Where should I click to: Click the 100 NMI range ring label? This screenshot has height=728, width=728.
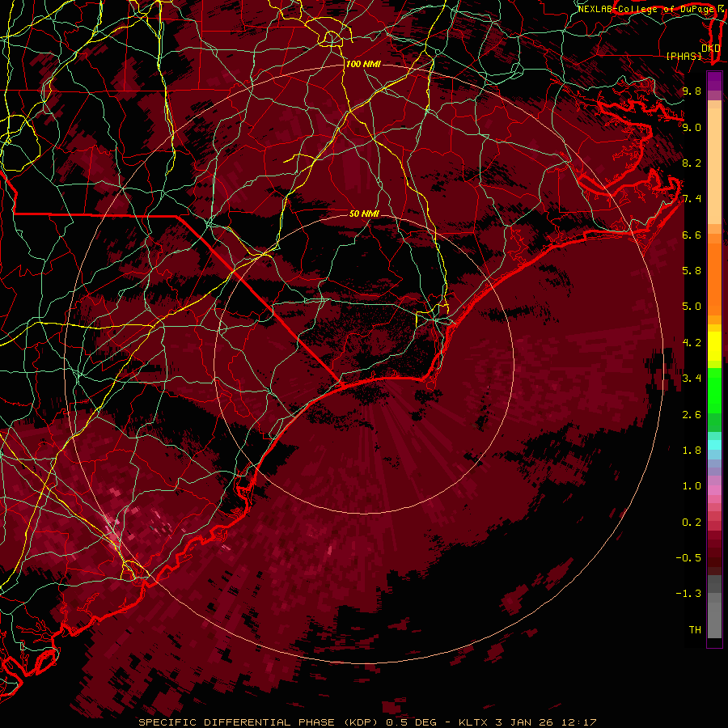point(363,64)
